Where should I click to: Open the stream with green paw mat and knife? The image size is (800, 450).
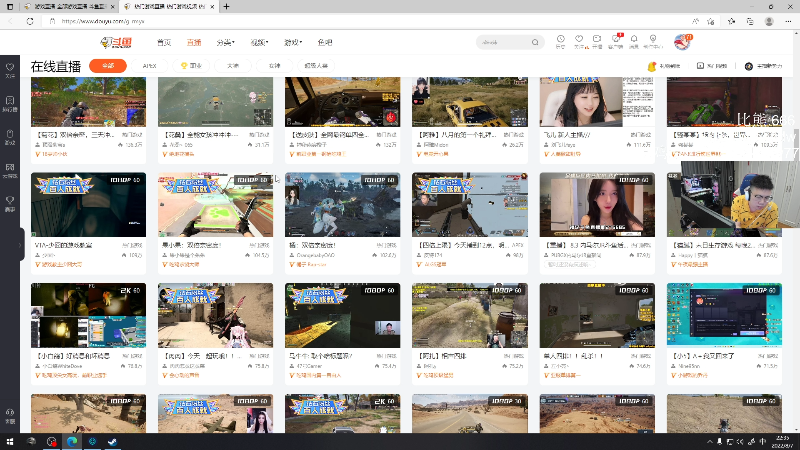(215, 205)
